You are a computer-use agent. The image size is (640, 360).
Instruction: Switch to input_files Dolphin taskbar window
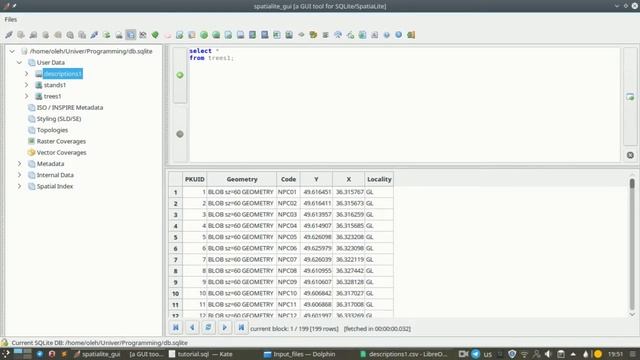tap(300, 354)
